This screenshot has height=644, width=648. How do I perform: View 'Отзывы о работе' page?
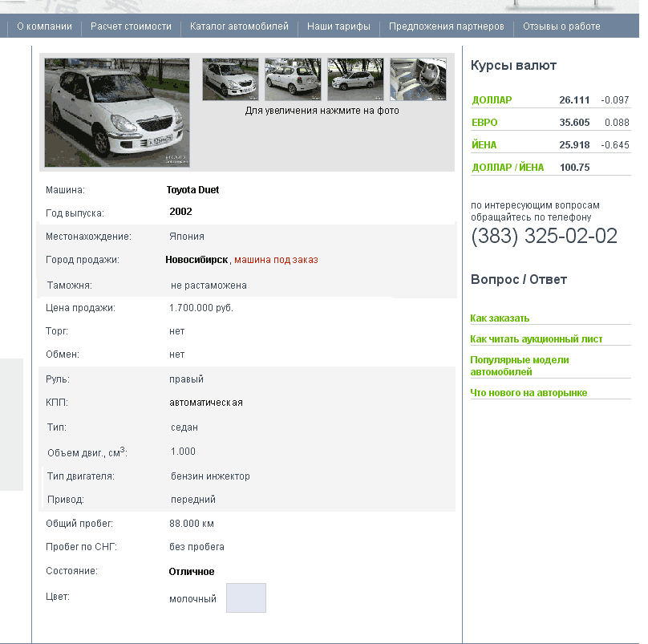(x=561, y=26)
